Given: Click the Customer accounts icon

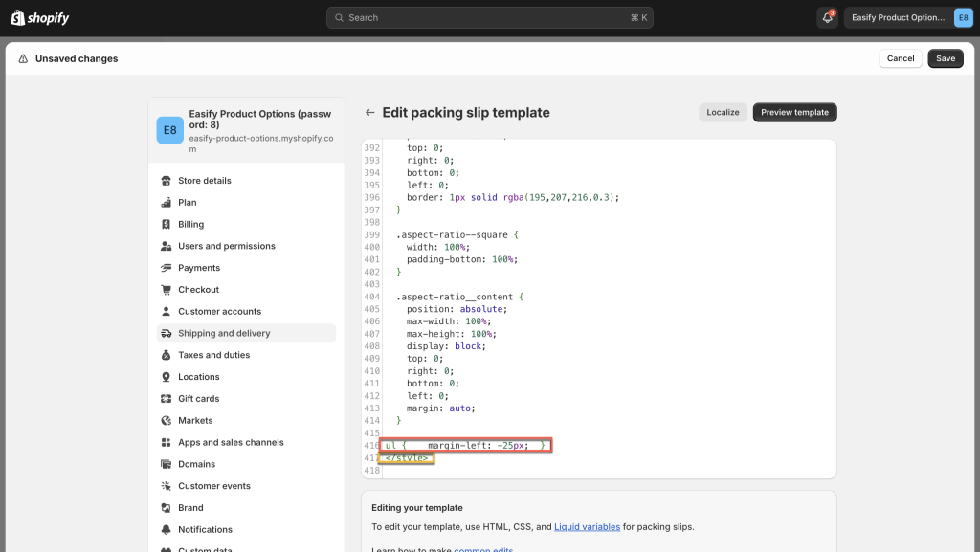Looking at the screenshot, I should [x=167, y=312].
